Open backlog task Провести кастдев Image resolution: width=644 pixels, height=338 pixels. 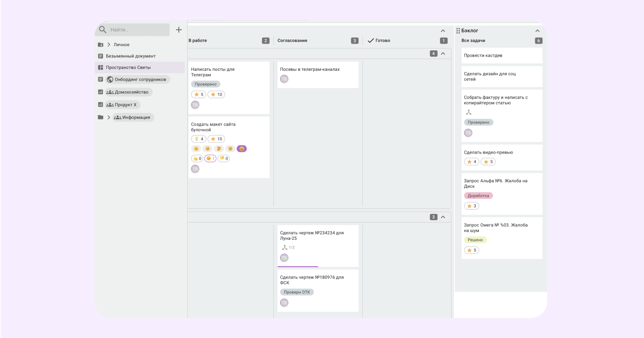point(502,55)
